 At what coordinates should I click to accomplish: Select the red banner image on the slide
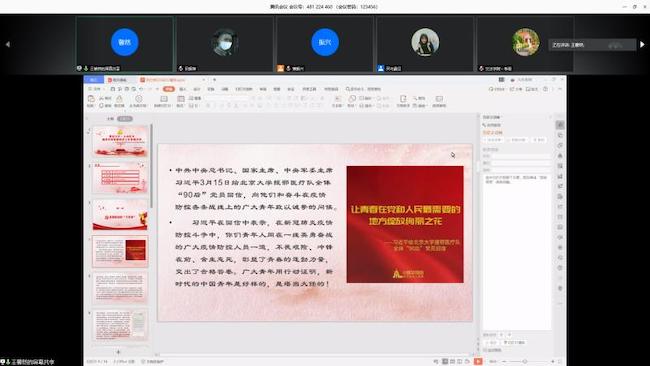click(x=405, y=224)
